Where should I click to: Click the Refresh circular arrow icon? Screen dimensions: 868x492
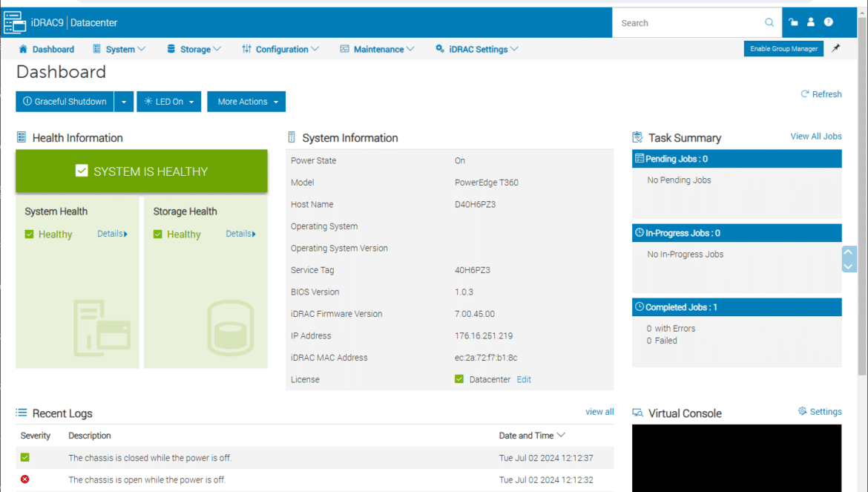(x=805, y=94)
